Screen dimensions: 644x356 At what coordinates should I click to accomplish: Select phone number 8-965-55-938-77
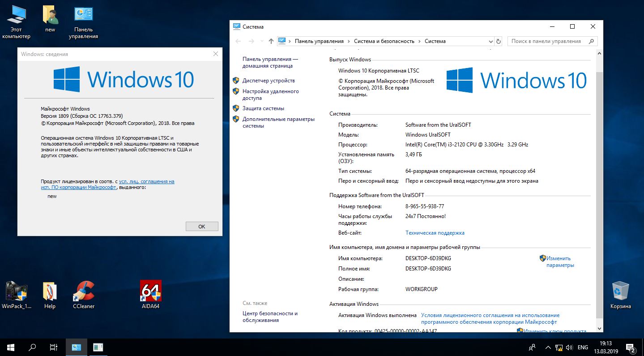pyautogui.click(x=424, y=206)
